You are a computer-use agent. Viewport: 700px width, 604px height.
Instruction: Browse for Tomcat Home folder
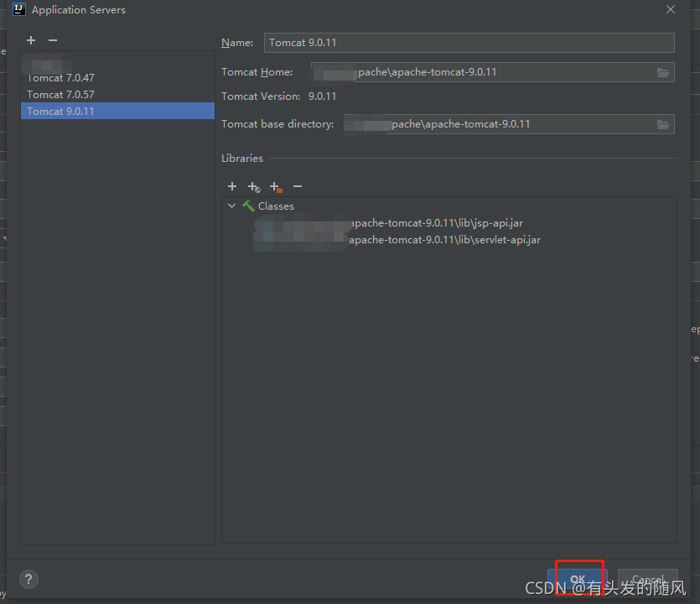click(x=663, y=72)
